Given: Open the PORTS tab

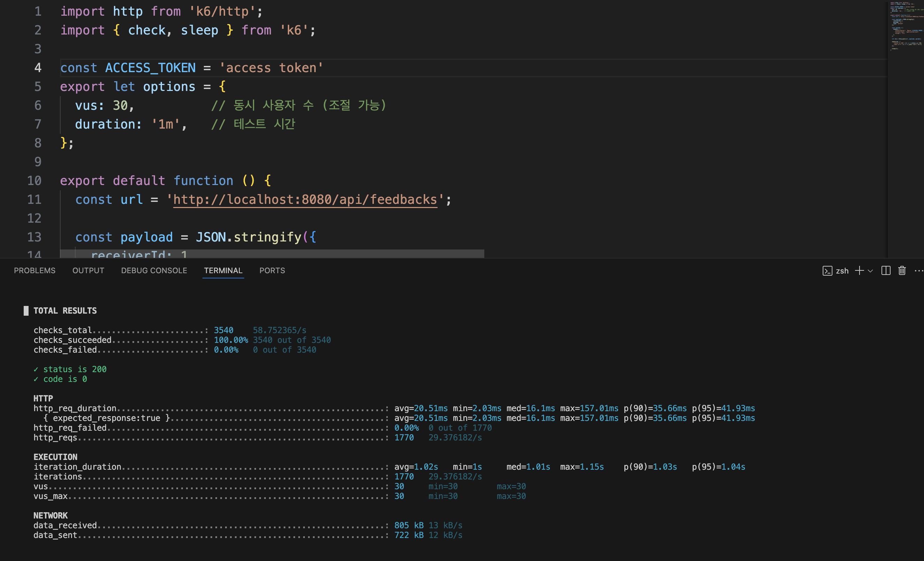Looking at the screenshot, I should click(x=272, y=270).
